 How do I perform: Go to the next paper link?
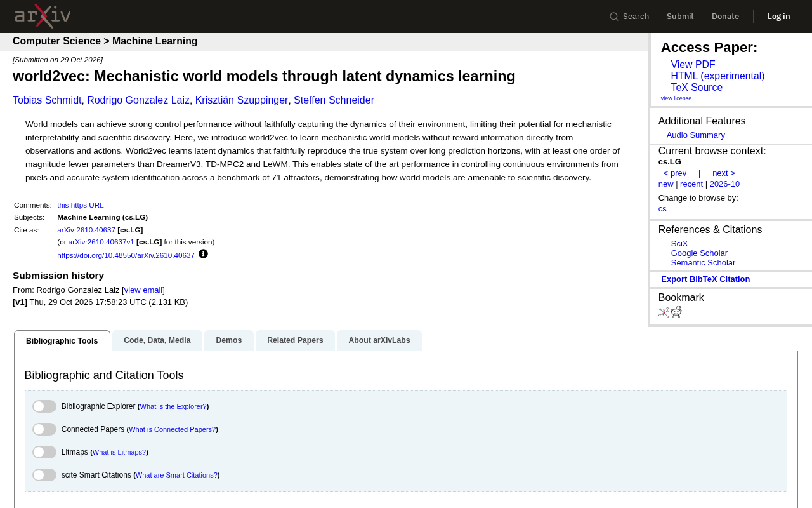[724, 173]
